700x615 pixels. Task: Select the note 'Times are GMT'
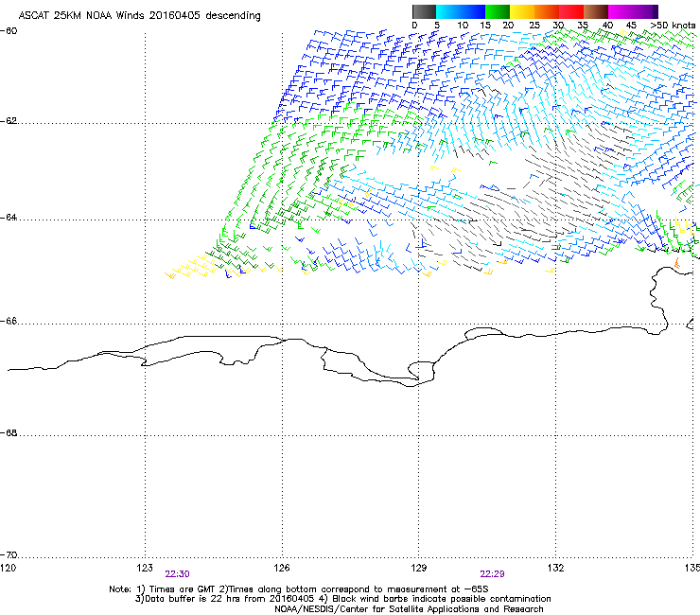[x=183, y=589]
